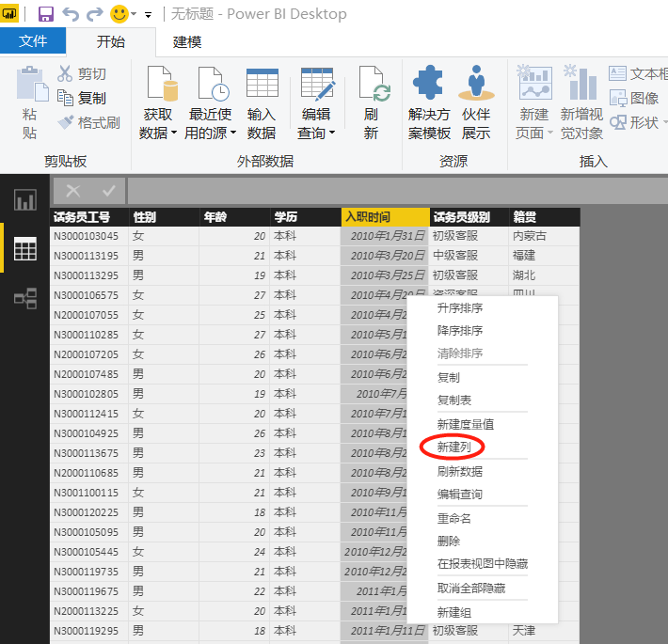Click the formula bar cancel X button
Image resolution: width=668 pixels, height=644 pixels.
click(73, 191)
